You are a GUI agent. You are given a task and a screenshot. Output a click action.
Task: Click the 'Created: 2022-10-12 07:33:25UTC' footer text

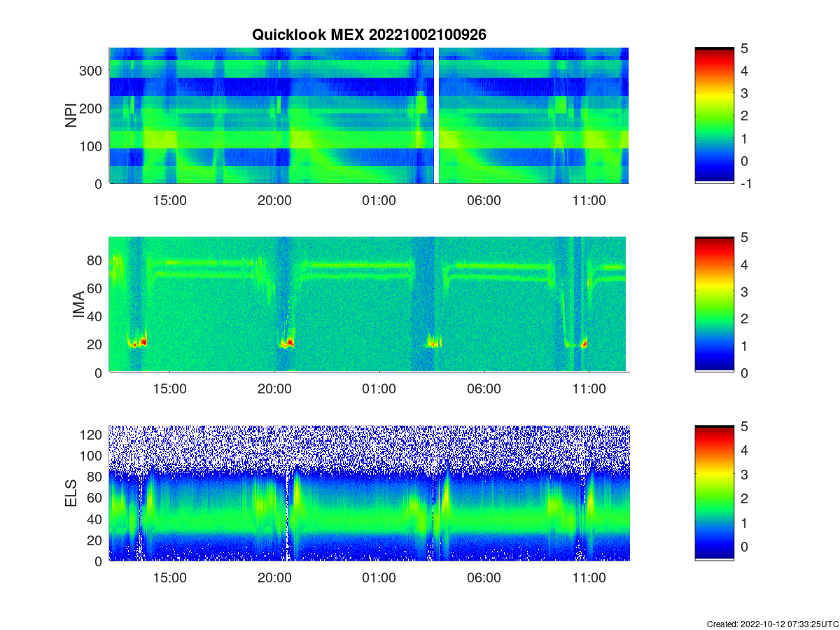tap(772, 624)
